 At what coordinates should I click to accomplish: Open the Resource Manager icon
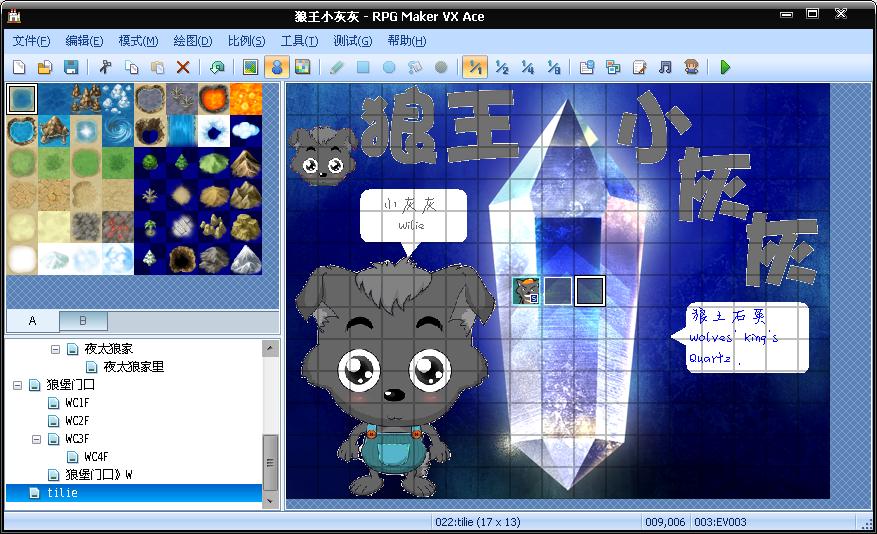coord(613,67)
